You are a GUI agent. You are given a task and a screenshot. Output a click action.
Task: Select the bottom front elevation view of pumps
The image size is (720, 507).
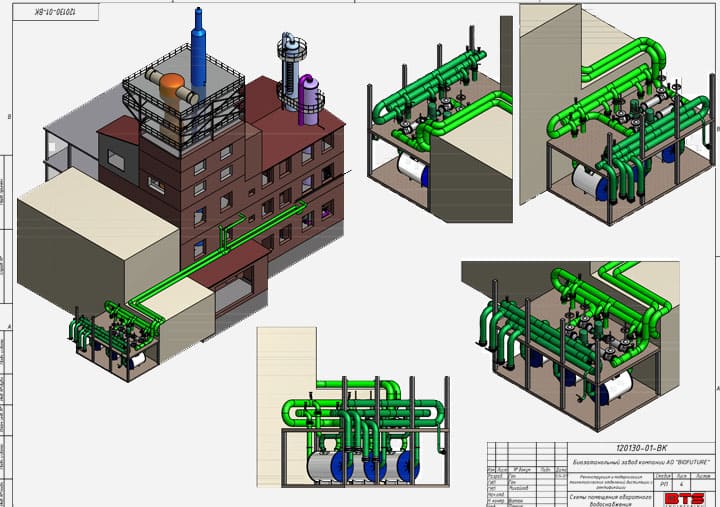[x=353, y=408]
